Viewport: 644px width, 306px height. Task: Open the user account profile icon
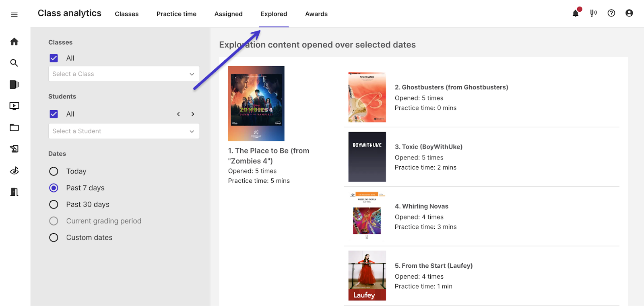tap(629, 13)
